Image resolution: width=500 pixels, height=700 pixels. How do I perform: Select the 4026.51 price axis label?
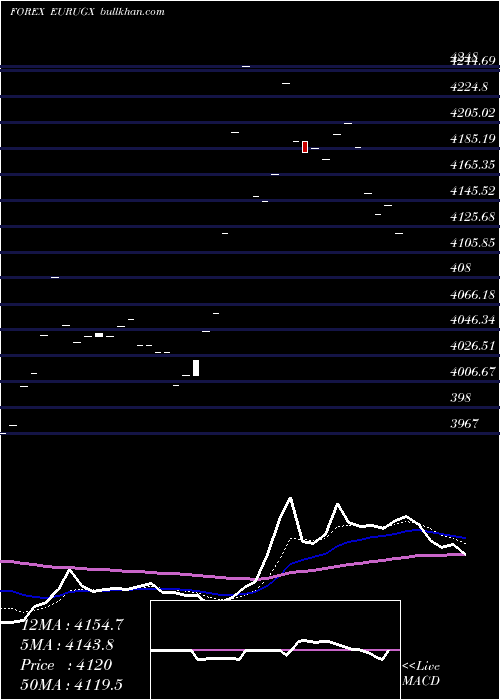tap(473, 346)
